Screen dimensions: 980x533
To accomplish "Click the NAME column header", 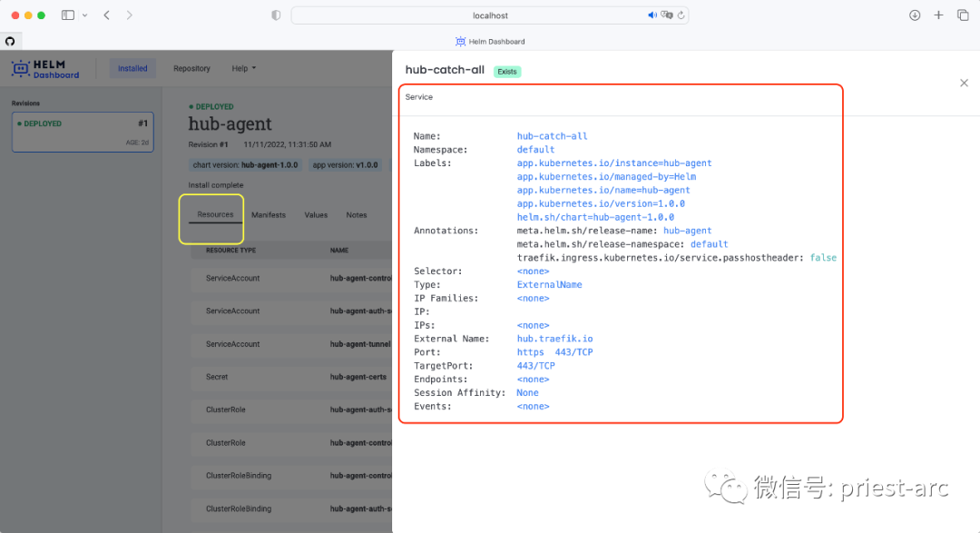I will (x=339, y=251).
